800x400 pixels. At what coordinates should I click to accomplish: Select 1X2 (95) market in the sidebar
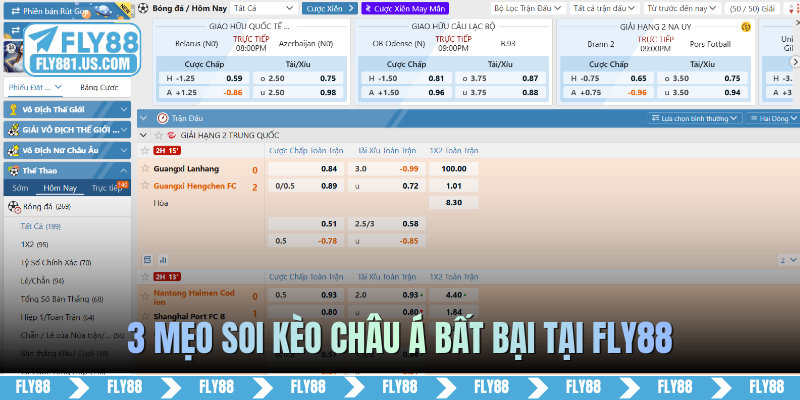[x=35, y=244]
